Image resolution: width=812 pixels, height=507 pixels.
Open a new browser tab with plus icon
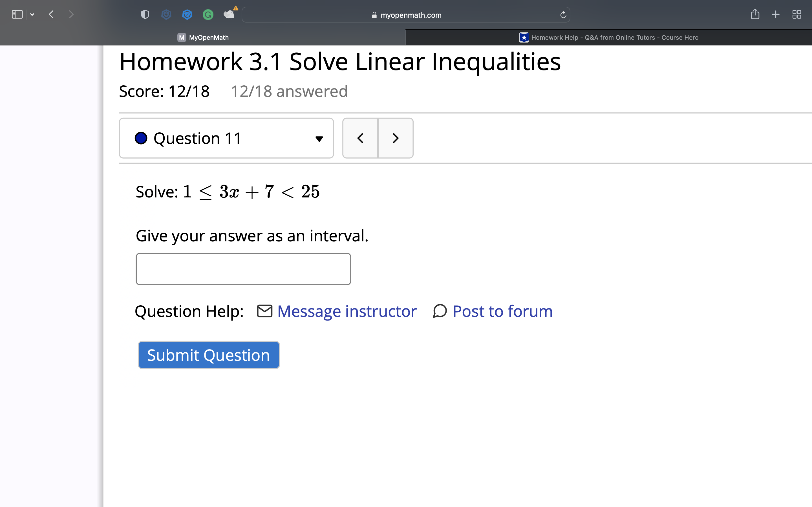click(776, 14)
